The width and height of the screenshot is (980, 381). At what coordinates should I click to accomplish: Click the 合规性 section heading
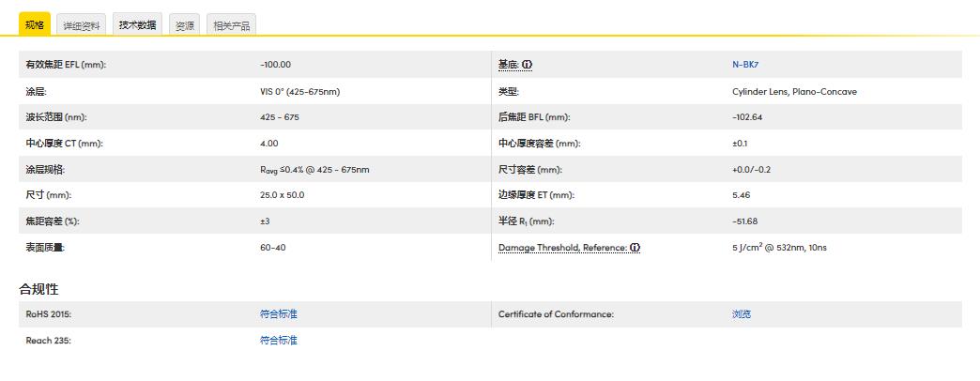point(39,288)
